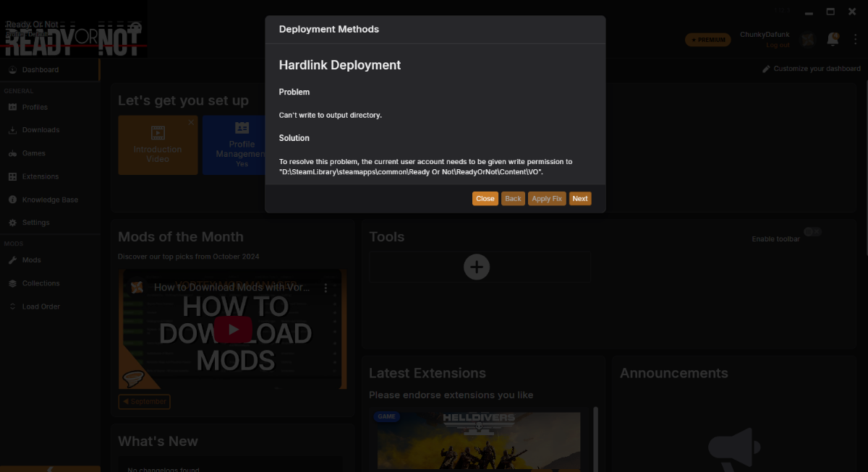This screenshot has height=472, width=868.
Task: Open Profiles from sidebar icon
Action: tap(13, 107)
